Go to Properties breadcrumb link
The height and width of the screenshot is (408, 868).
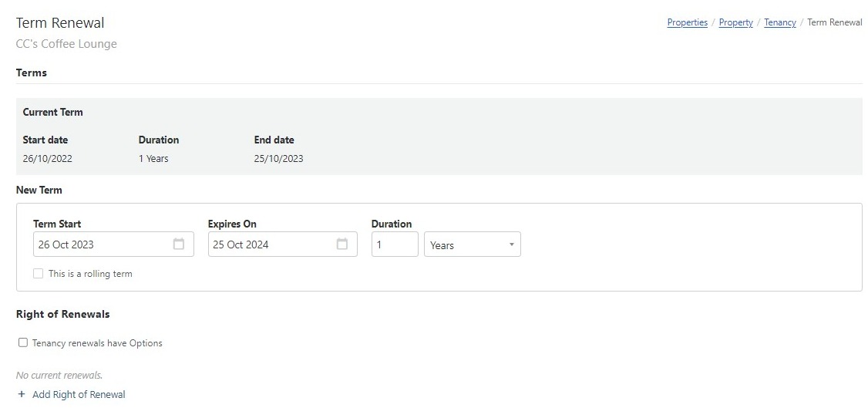pos(687,22)
